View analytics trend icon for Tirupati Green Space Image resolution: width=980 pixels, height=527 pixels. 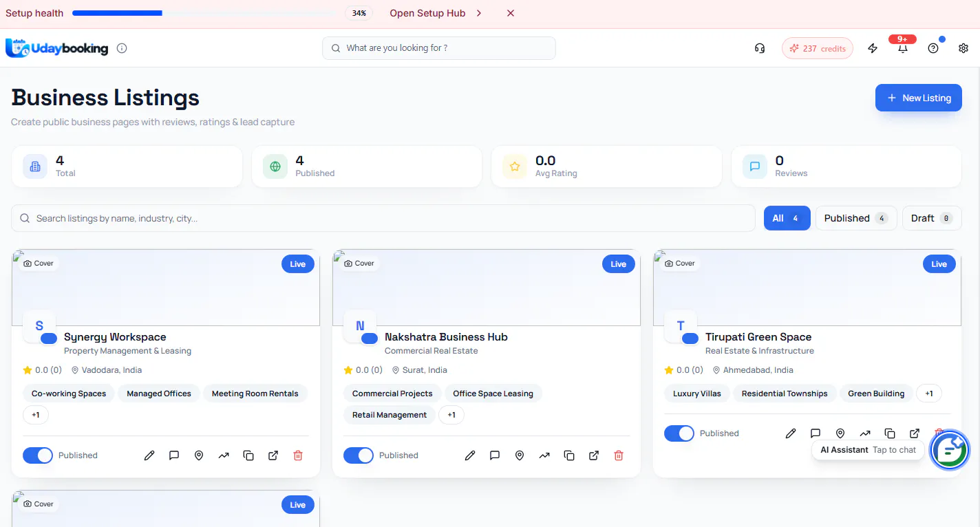865,433
